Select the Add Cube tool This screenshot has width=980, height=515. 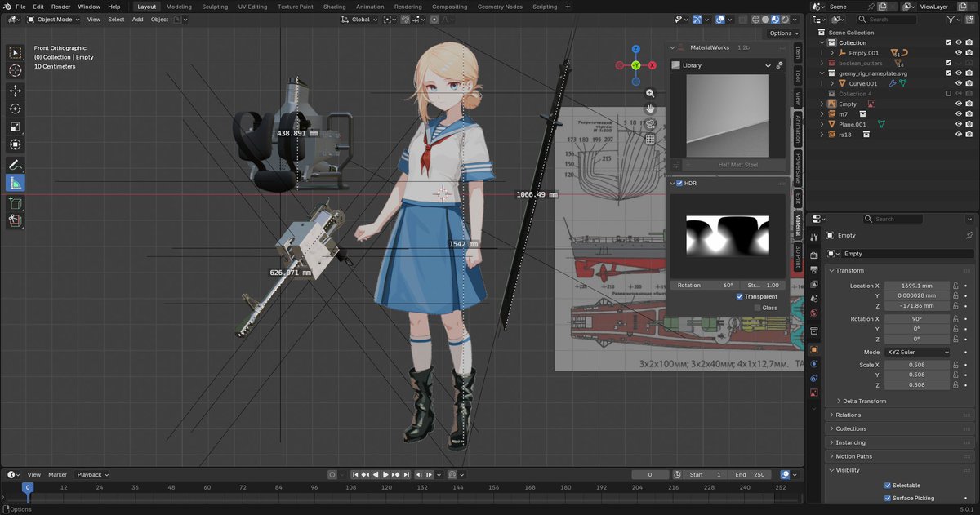(16, 202)
